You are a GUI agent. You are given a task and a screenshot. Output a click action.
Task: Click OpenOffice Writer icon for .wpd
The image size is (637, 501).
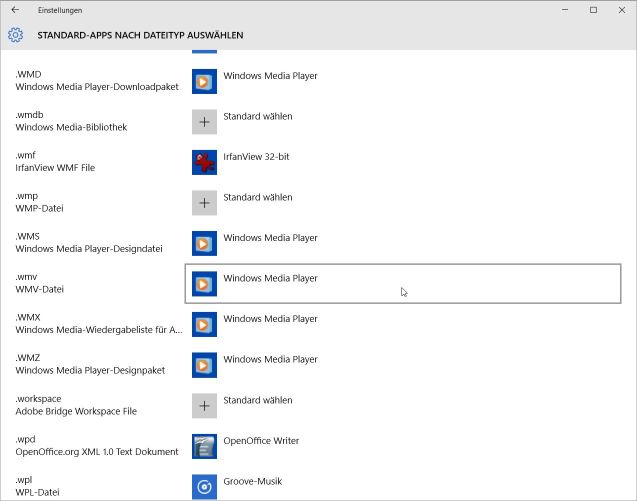[204, 446]
